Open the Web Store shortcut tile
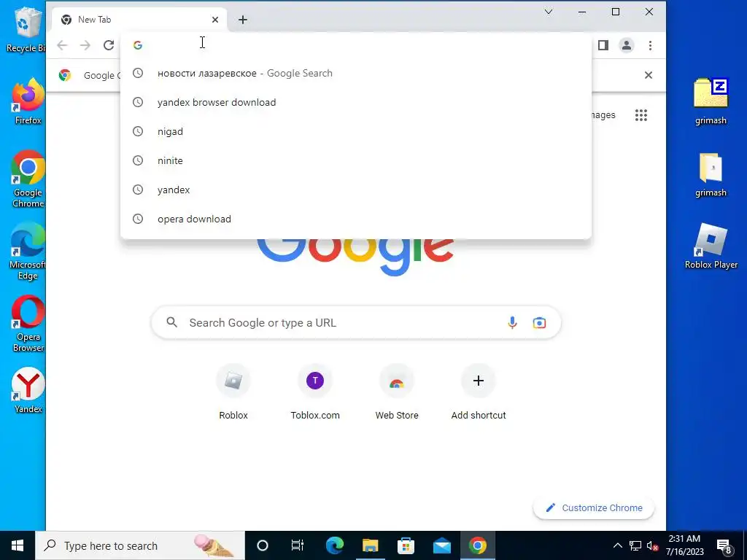Image resolution: width=747 pixels, height=560 pixels. [397, 392]
